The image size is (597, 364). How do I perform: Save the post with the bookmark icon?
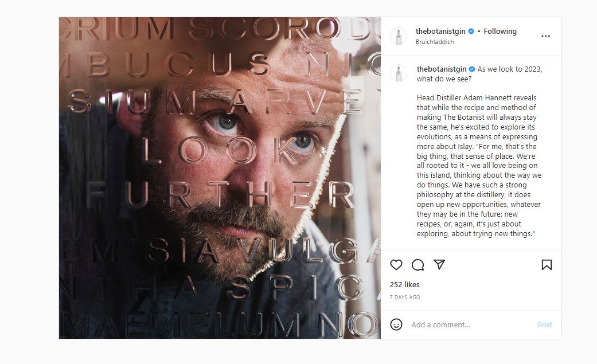(x=547, y=265)
